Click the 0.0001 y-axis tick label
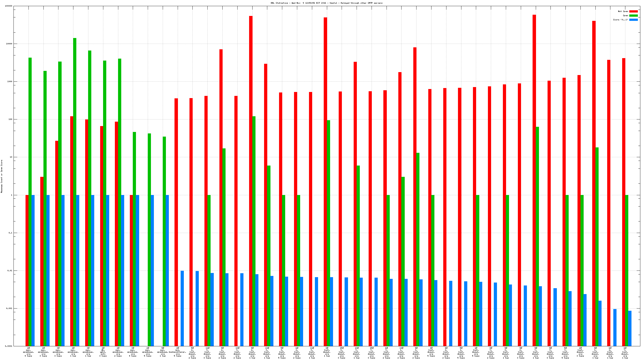 [x=9, y=346]
